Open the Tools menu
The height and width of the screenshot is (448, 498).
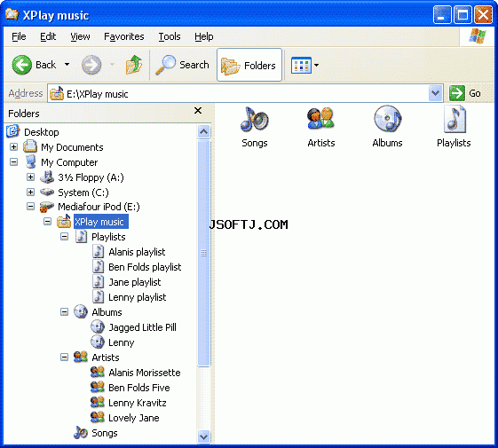pos(170,37)
